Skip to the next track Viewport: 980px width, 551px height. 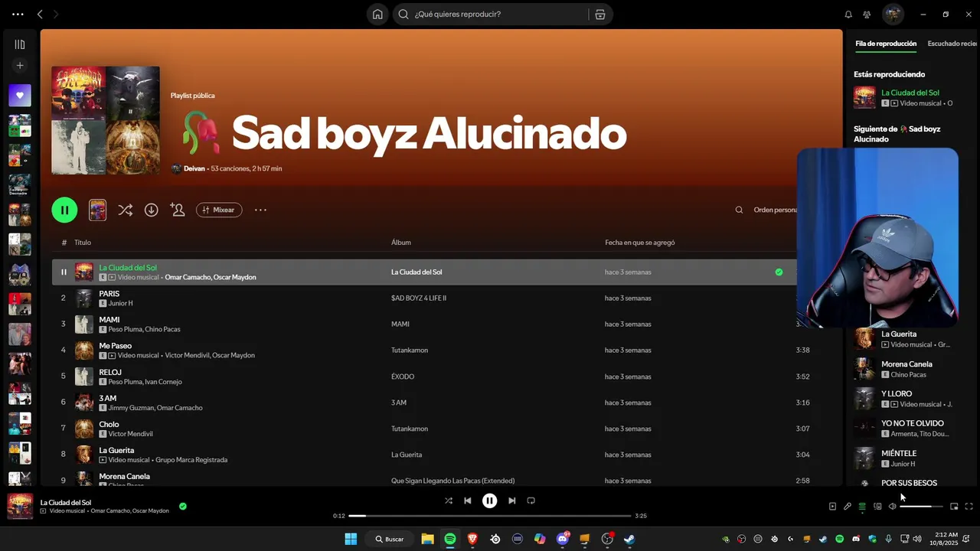point(511,500)
